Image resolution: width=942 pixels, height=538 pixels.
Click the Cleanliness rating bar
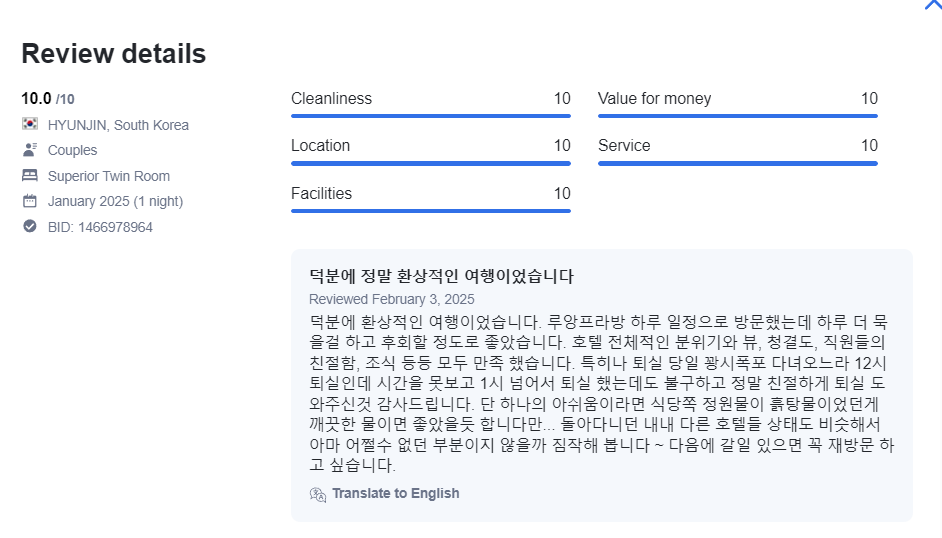[x=431, y=116]
